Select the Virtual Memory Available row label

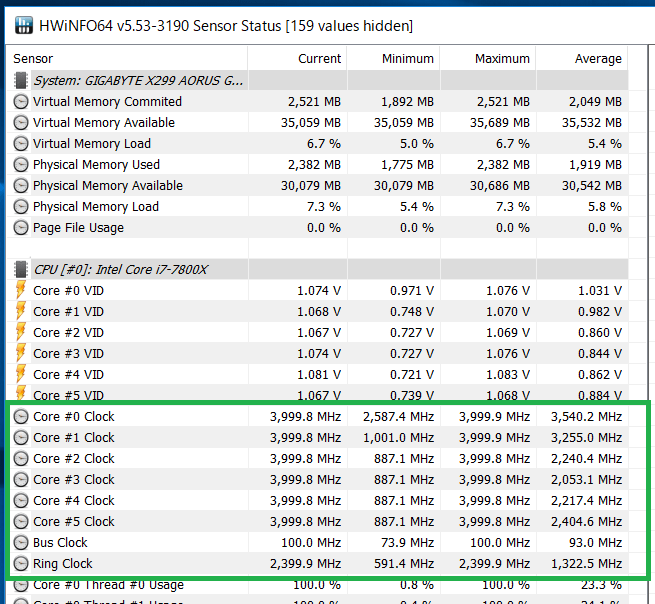104,122
